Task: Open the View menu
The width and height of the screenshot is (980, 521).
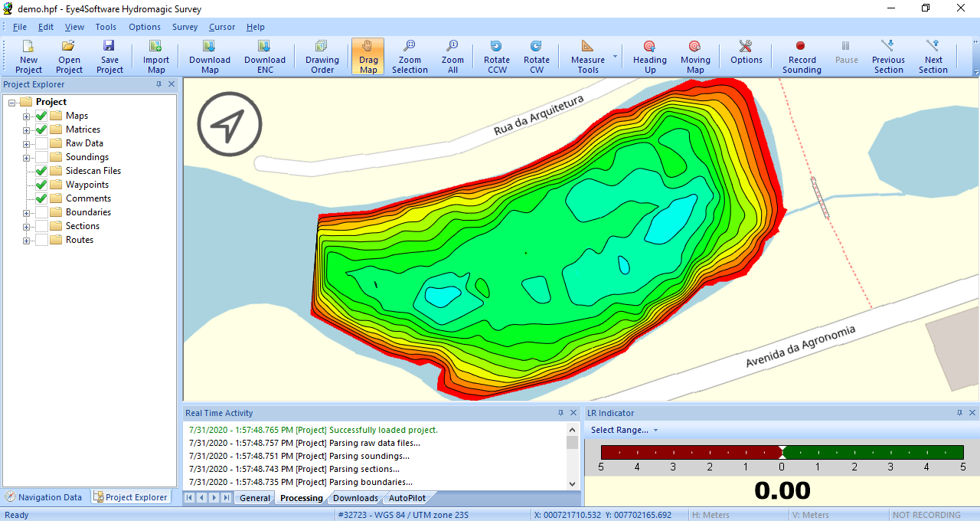Action: coord(74,27)
